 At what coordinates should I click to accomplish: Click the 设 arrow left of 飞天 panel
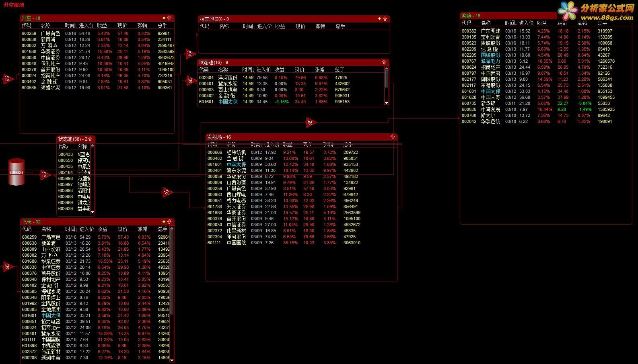[8, 266]
